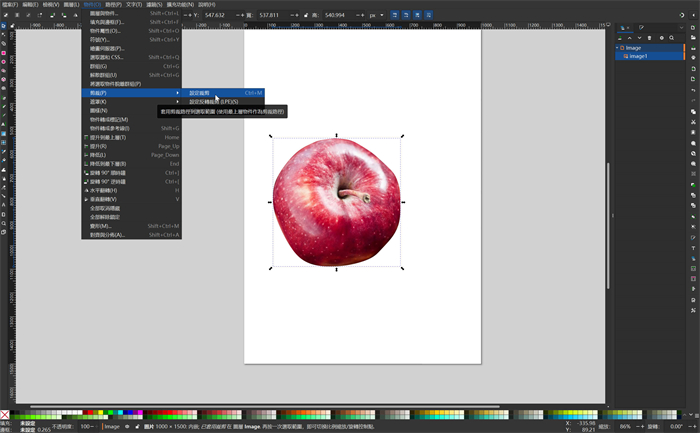Toggle the last blue transform-affect button

pos(428,15)
